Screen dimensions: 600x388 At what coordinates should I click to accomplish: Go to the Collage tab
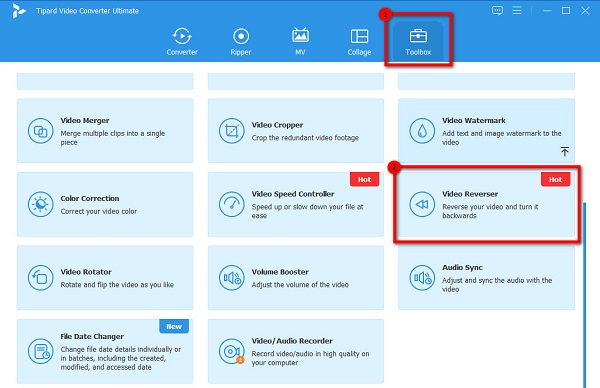359,42
